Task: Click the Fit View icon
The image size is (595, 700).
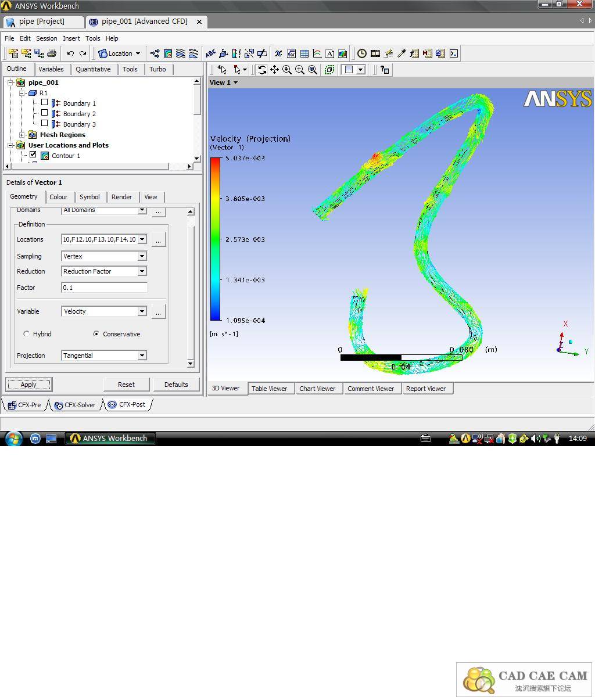Action: [x=313, y=70]
